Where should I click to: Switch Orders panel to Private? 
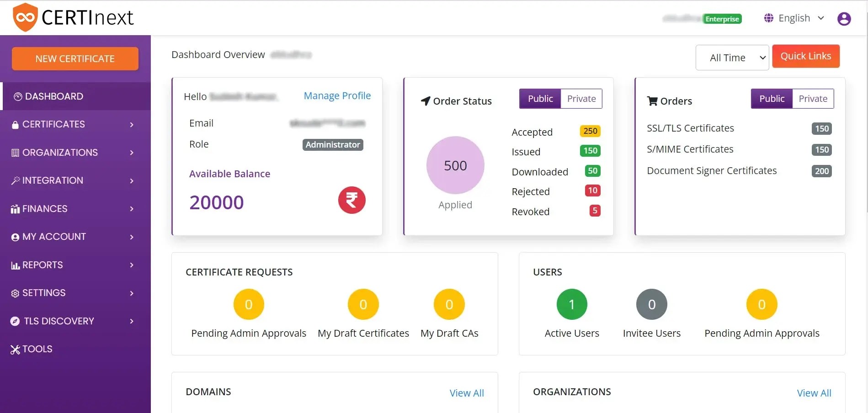813,99
